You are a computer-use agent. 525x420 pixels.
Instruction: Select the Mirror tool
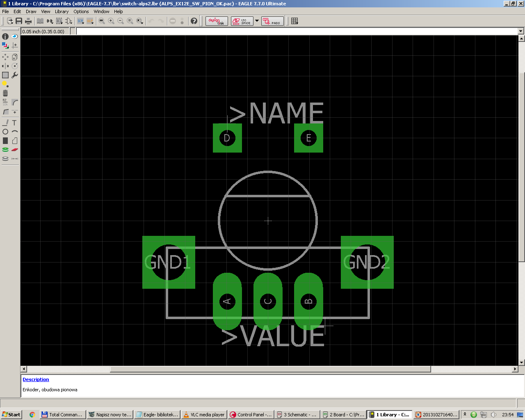[x=5, y=66]
